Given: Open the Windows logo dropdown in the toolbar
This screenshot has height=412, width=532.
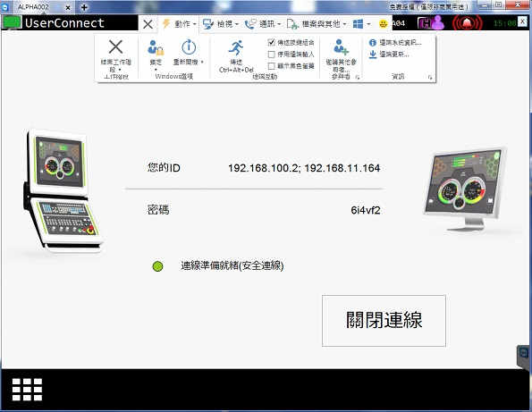Looking at the screenshot, I should click(x=360, y=24).
